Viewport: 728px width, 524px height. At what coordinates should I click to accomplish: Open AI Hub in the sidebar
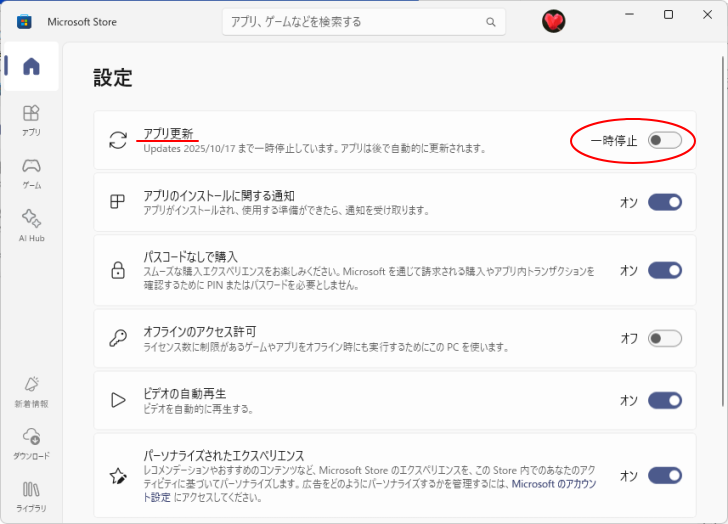(31, 226)
